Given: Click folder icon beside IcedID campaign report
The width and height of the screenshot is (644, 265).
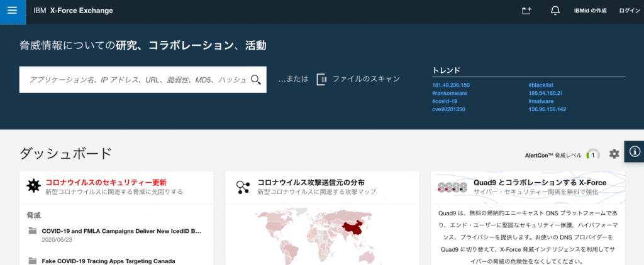Looking at the screenshot, I should tap(33, 231).
